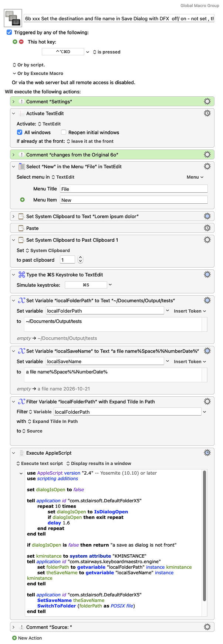Open gear menu for Comment "Settings"

pyautogui.click(x=207, y=101)
